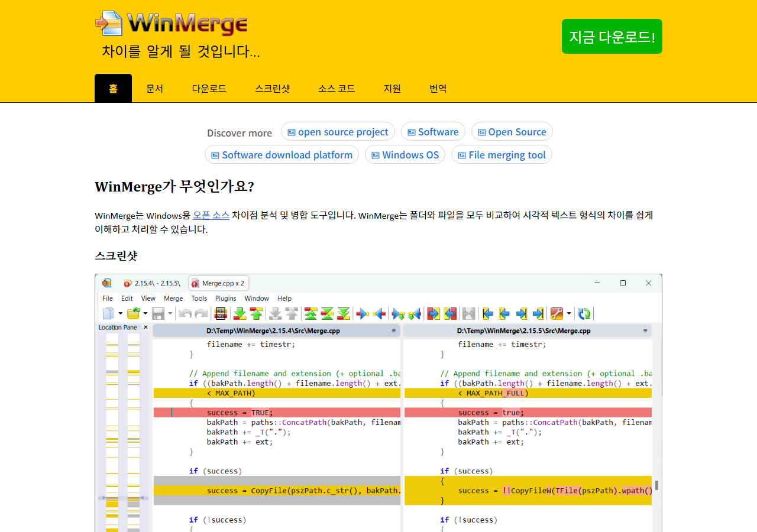Viewport: 757px width, 532px height.
Task: Open the View menu in WinMerge screenshot
Action: (148, 299)
